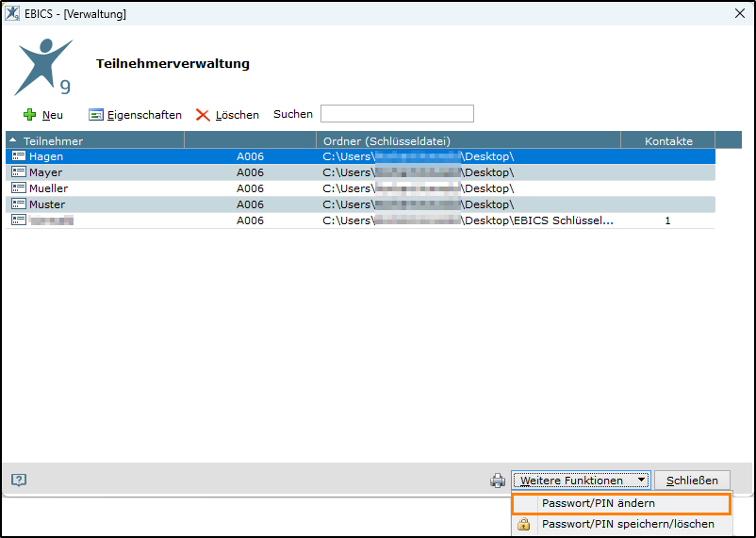The height and width of the screenshot is (538, 756).
Task: Click the list icon beside Mueller
Action: click(x=19, y=187)
